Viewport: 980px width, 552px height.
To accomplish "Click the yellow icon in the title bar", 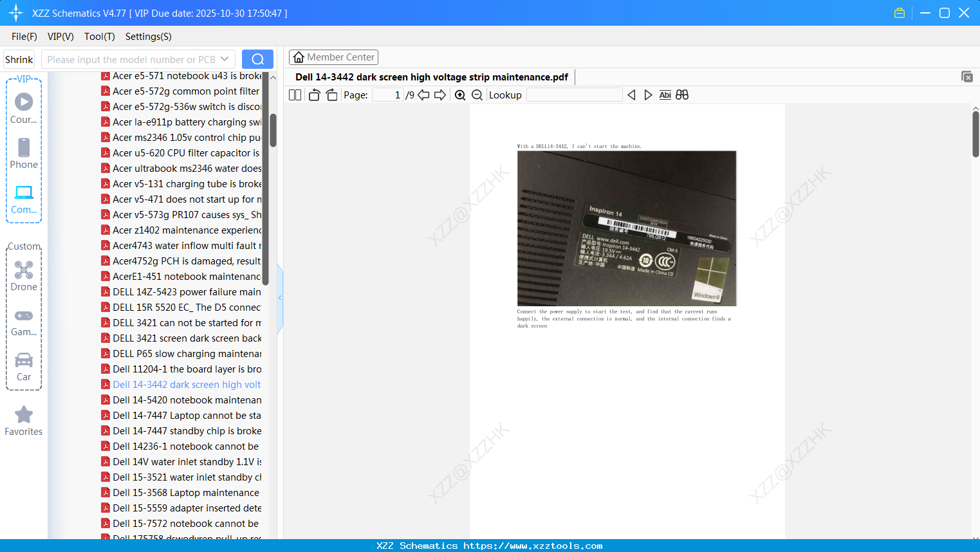I will (x=900, y=13).
